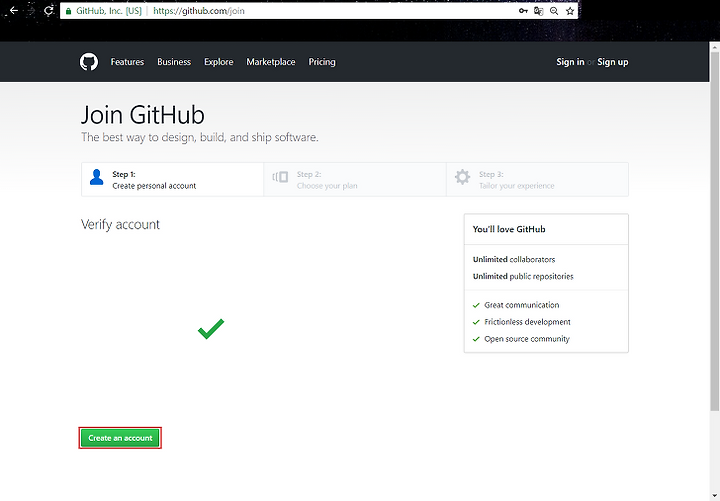The height and width of the screenshot is (501, 720).
Task: Click the tagline about shipping software
Action: point(200,137)
